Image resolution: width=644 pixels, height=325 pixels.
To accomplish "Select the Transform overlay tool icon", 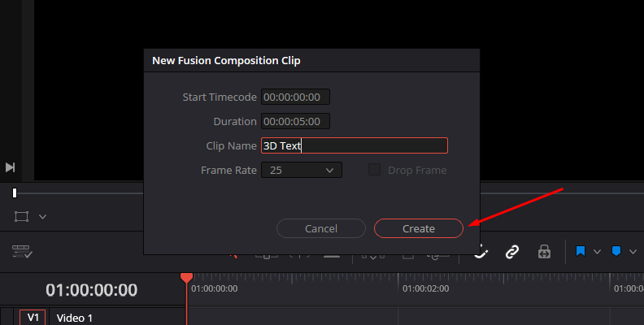I will click(x=21, y=216).
